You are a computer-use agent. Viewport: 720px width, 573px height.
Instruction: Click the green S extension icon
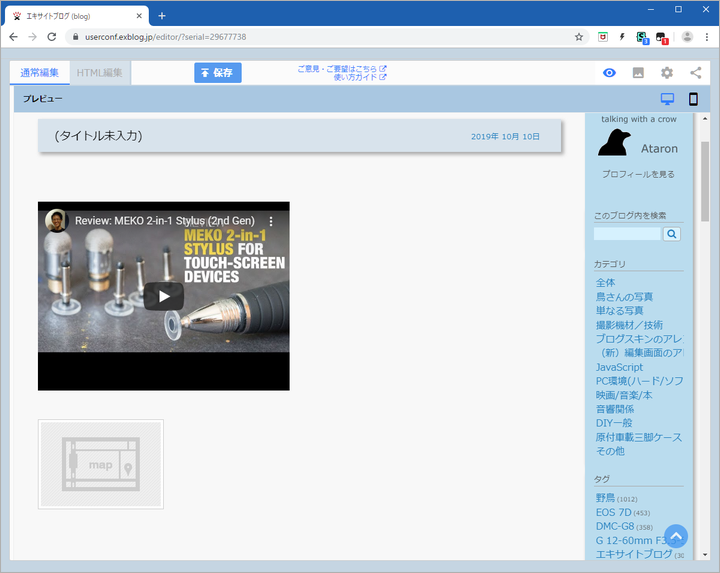[x=642, y=37]
